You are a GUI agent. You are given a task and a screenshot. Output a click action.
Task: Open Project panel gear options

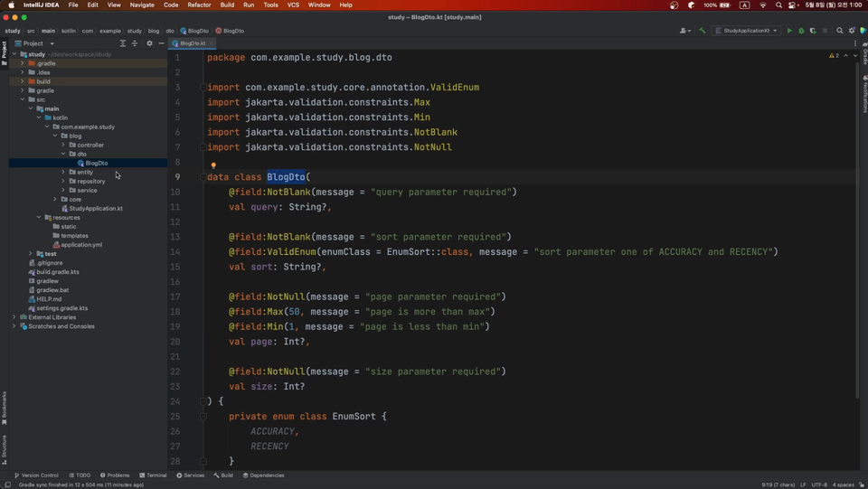(149, 43)
